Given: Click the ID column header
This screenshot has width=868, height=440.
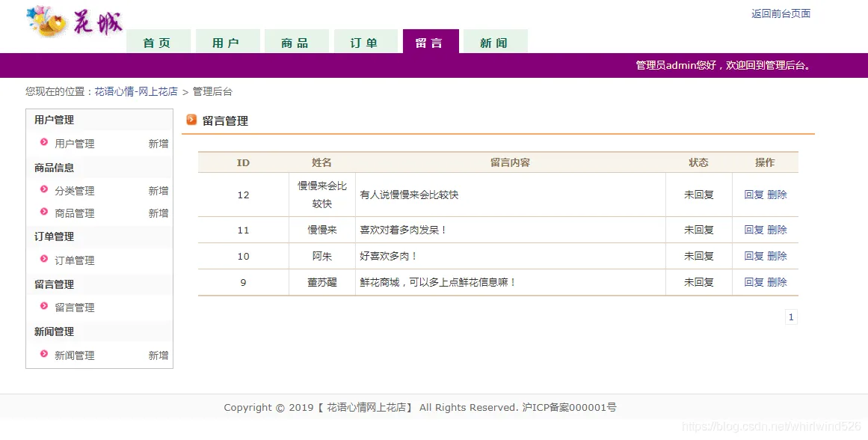Looking at the screenshot, I should pos(244,162).
